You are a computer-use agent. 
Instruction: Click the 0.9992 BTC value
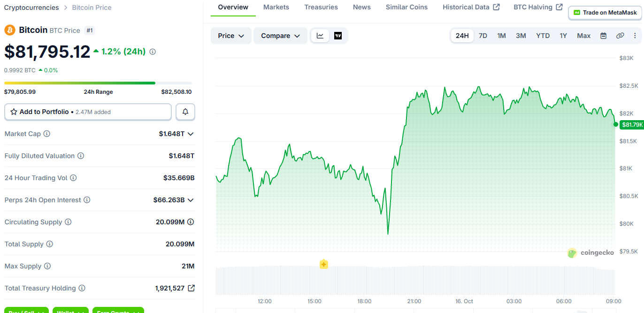pos(20,70)
